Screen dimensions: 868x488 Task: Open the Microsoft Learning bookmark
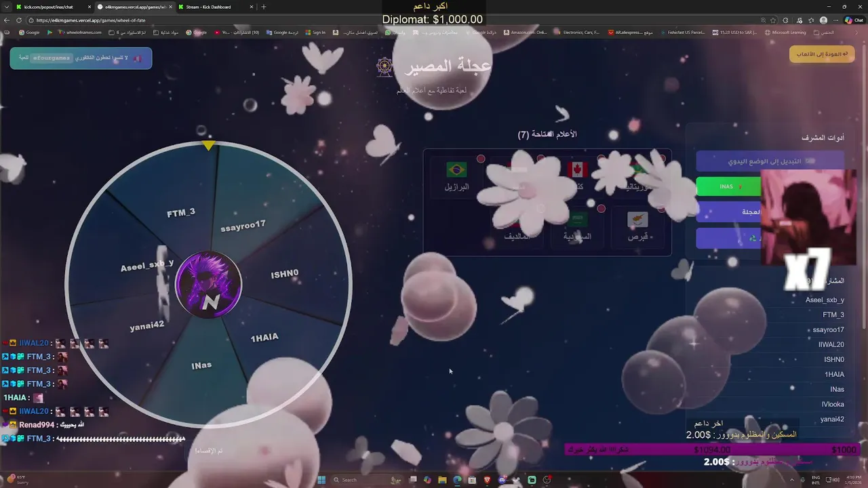785,33
